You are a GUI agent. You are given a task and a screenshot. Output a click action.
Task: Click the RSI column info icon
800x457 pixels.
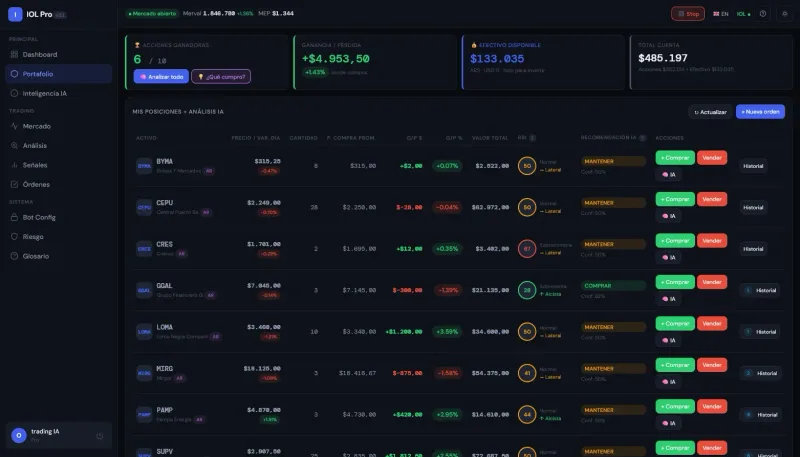[532, 138]
